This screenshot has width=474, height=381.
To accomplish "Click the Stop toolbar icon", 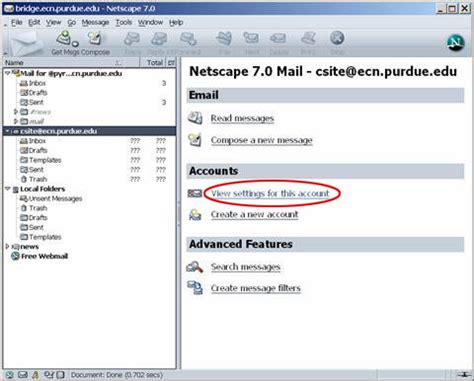I will pyautogui.click(x=337, y=38).
